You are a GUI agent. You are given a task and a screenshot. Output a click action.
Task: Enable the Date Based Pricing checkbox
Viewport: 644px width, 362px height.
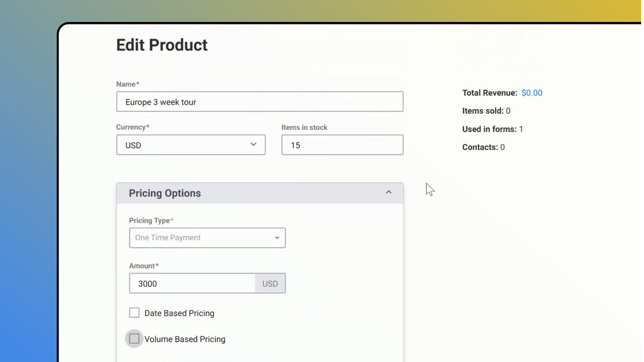[134, 313]
